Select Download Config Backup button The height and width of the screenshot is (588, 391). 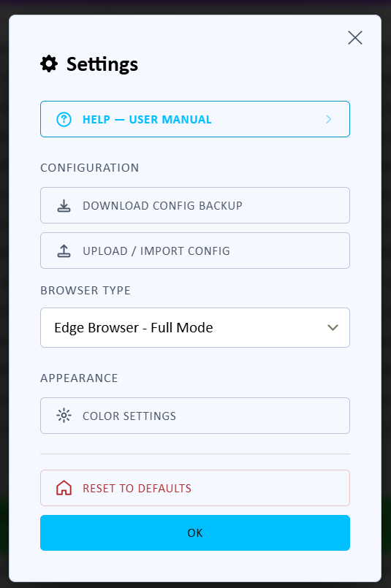pos(195,205)
